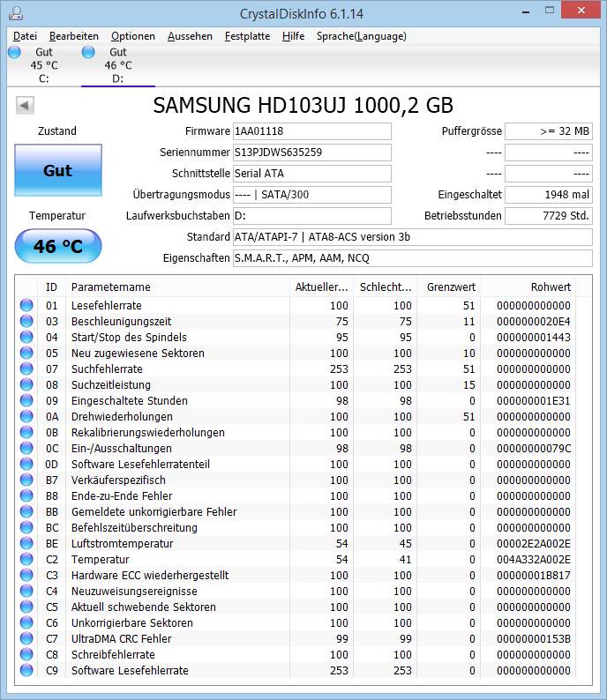Click status orb for Beschleunigungszeit row

(26, 321)
